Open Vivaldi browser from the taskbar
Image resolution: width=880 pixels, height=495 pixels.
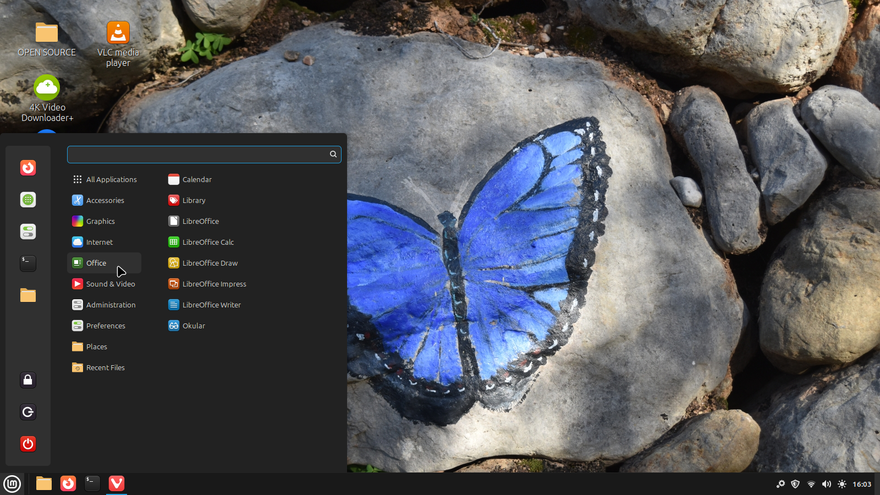[x=116, y=483]
